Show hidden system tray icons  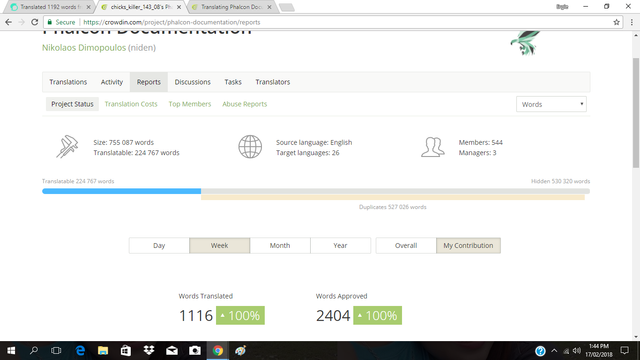(x=554, y=351)
